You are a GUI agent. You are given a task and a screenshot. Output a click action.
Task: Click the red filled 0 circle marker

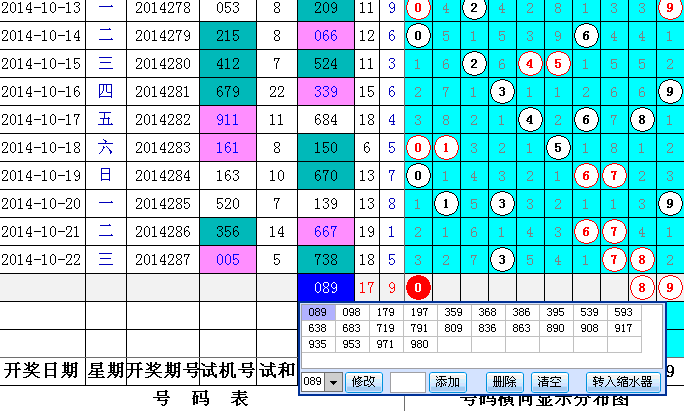click(x=419, y=288)
